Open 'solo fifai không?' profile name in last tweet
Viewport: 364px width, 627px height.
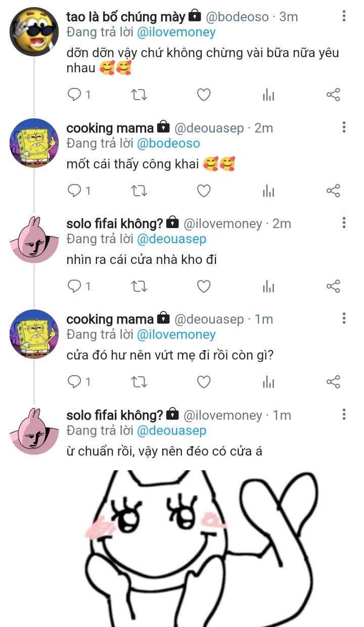[x=115, y=415]
